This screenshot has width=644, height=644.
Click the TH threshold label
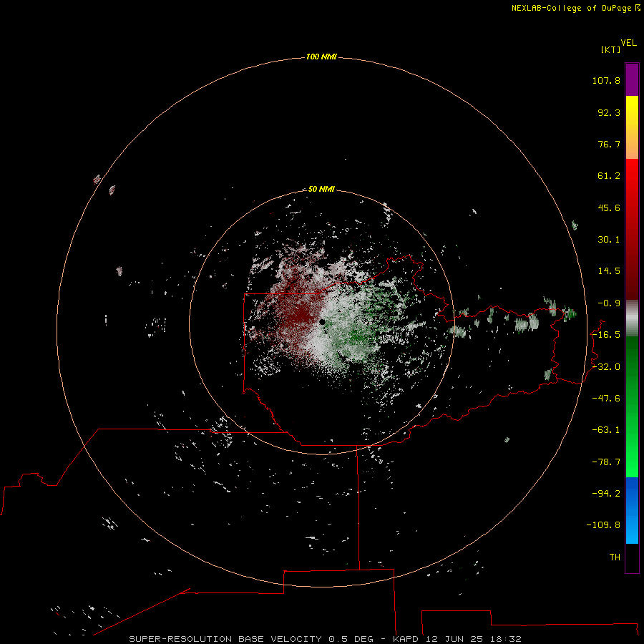[x=615, y=557]
